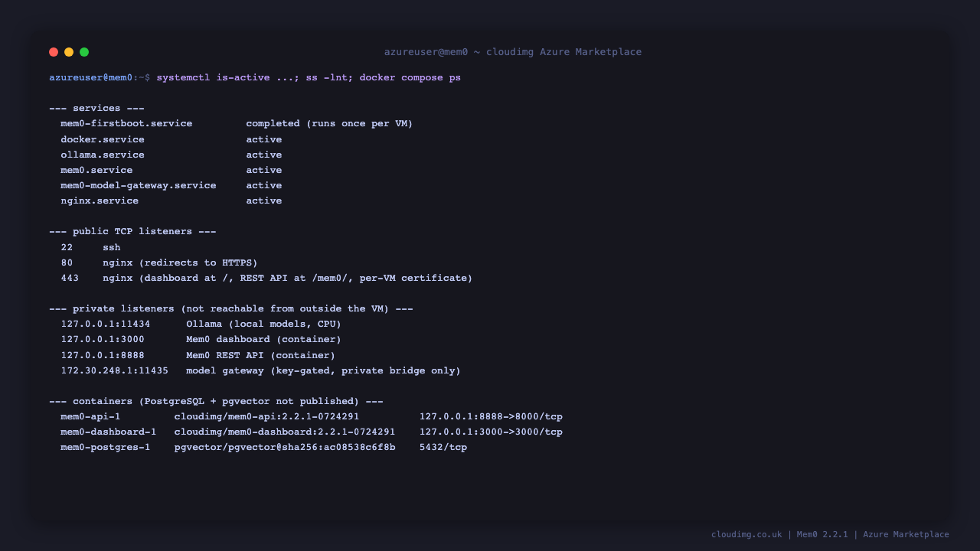This screenshot has width=980, height=551.
Task: Click 'Mem0 REST API (container)' description
Action: 261,355
